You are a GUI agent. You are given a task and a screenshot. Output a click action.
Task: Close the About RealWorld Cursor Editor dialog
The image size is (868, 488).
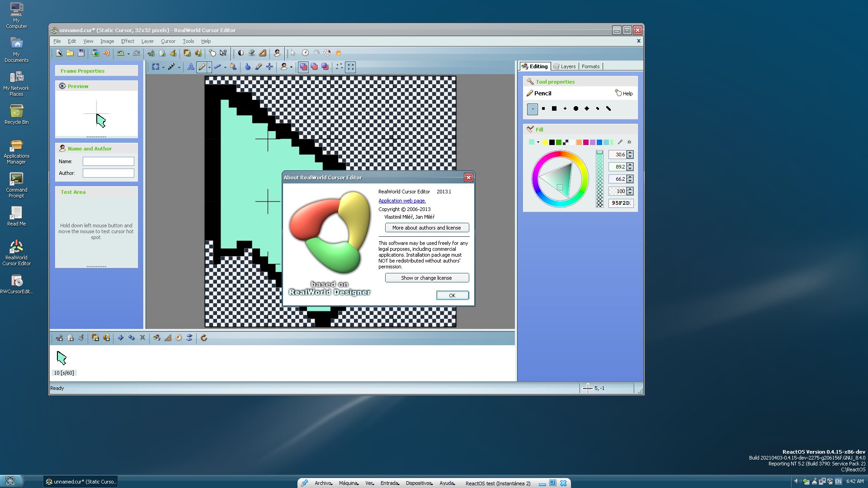point(468,178)
